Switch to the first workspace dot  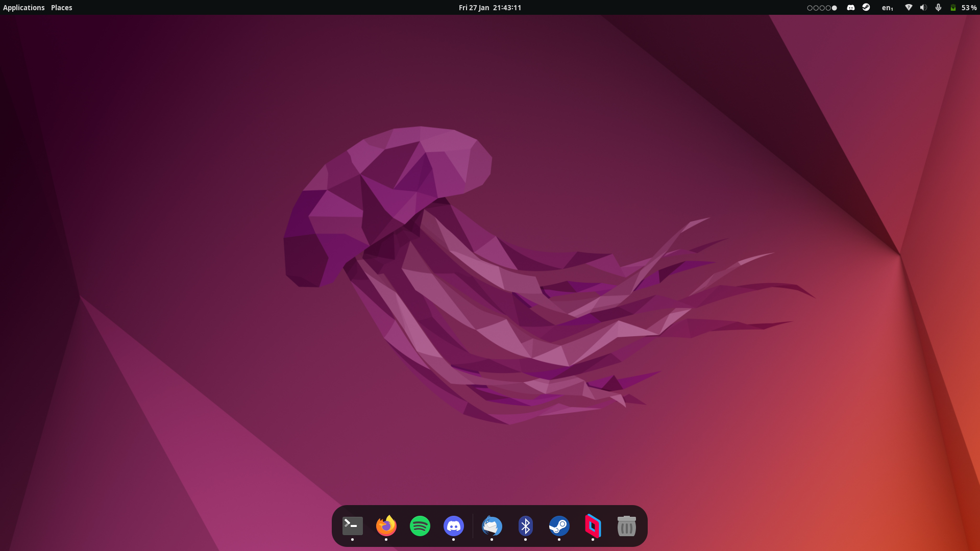tap(810, 8)
